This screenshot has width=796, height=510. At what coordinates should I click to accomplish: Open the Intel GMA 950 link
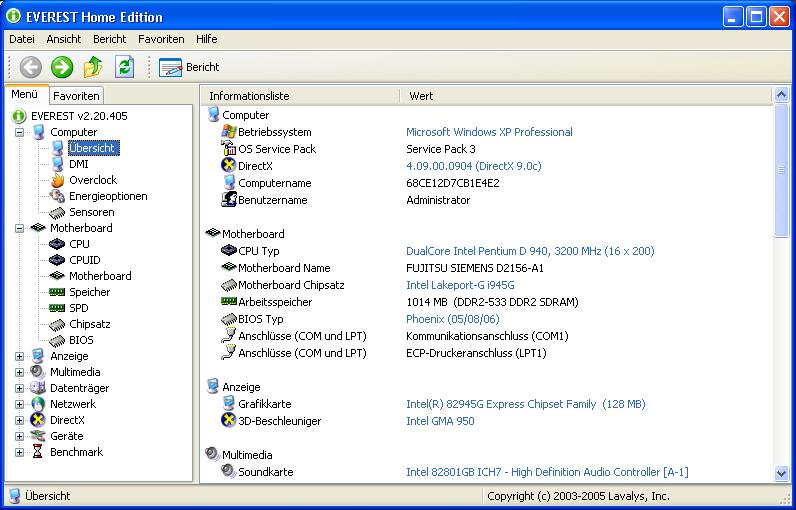(x=440, y=421)
